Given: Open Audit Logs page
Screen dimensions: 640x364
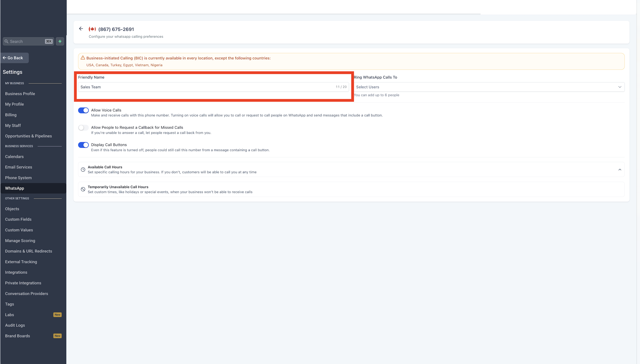Looking at the screenshot, I should (x=15, y=325).
